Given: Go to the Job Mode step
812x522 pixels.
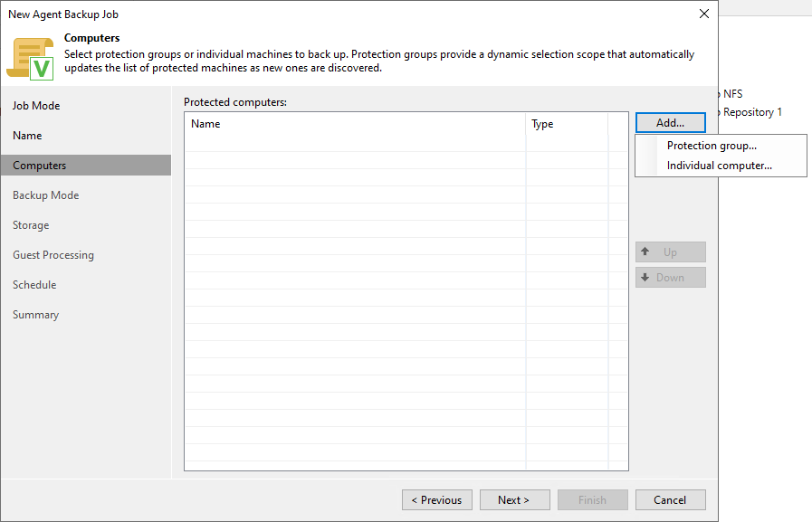Looking at the screenshot, I should 36,106.
